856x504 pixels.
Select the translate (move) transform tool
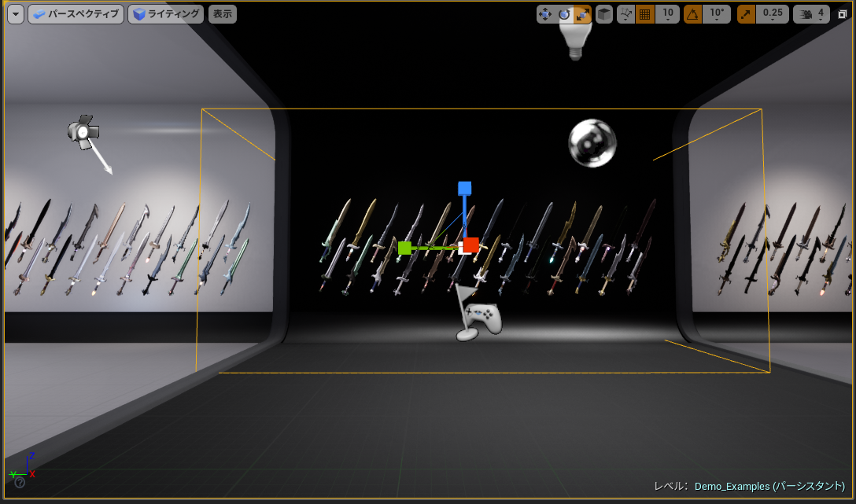(544, 15)
